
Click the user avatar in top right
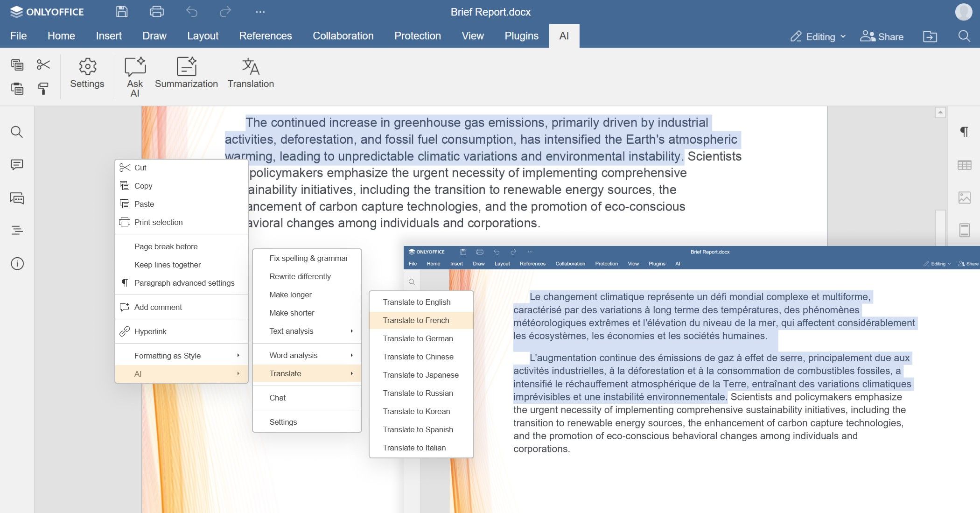(963, 12)
